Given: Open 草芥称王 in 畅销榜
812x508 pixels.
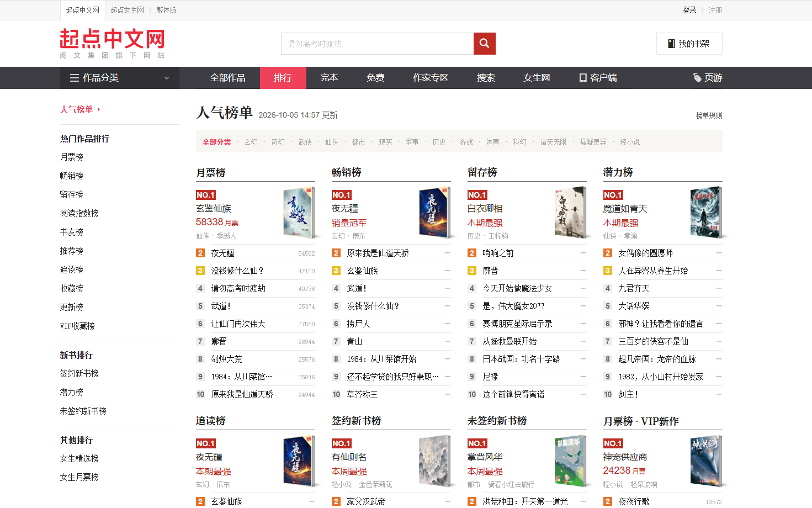Looking at the screenshot, I should point(362,394).
